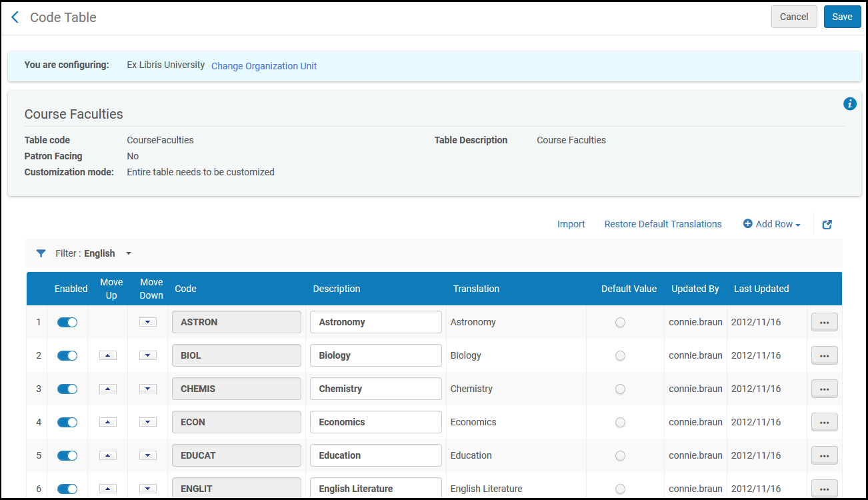
Task: Click Cancel button
Action: [x=794, y=17]
